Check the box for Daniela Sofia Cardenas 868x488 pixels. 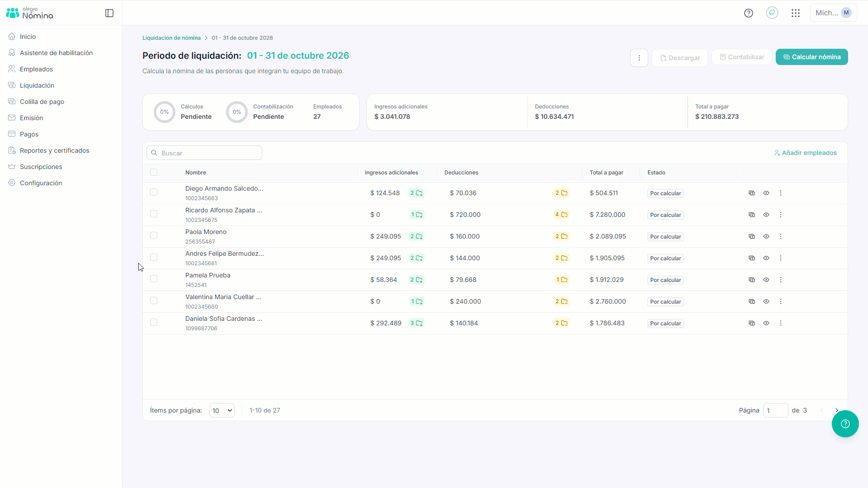click(154, 322)
